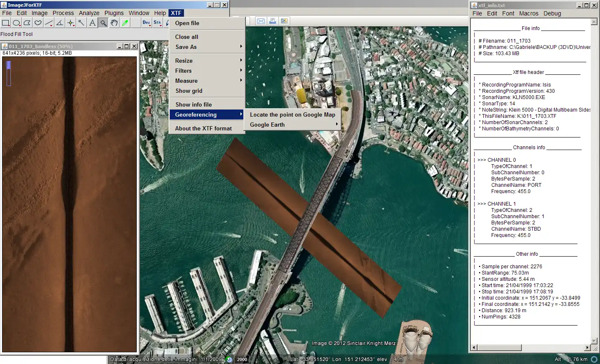Click the Color picker eyedropper tool
Screen dimensions: 600x364
(x=125, y=23)
